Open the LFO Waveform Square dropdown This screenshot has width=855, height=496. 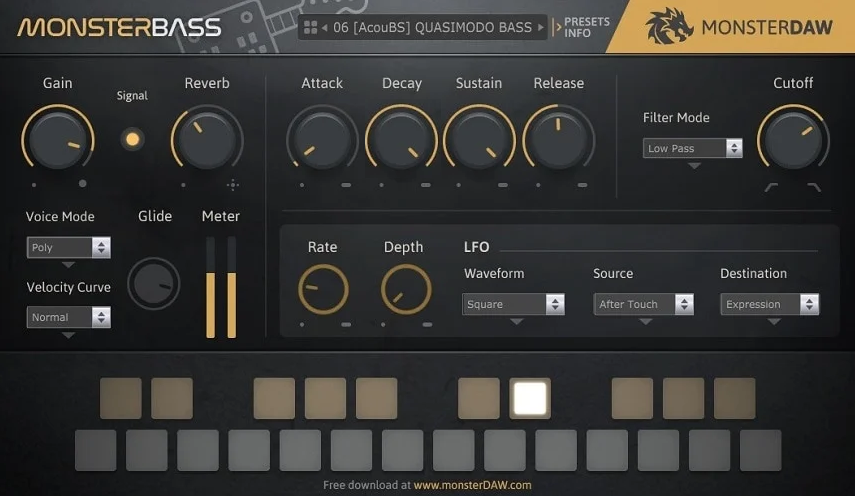513,304
